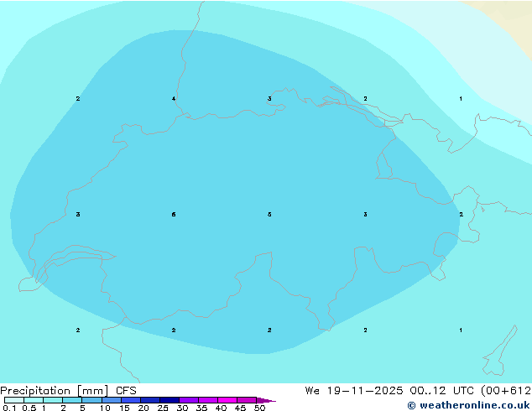Click the purple over-50 arrow tip of legend
532x411 pixels.
266,400
